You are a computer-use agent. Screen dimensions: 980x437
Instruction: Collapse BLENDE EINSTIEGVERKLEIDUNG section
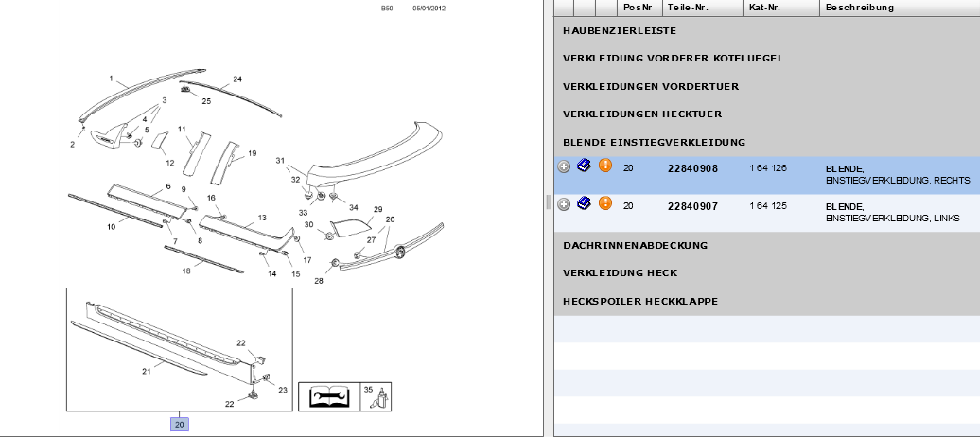pyautogui.click(x=654, y=143)
